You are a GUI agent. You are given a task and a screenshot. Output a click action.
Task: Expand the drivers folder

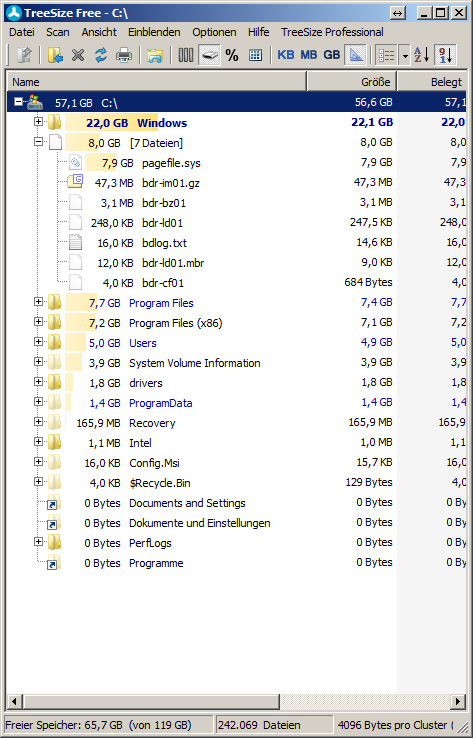39,382
